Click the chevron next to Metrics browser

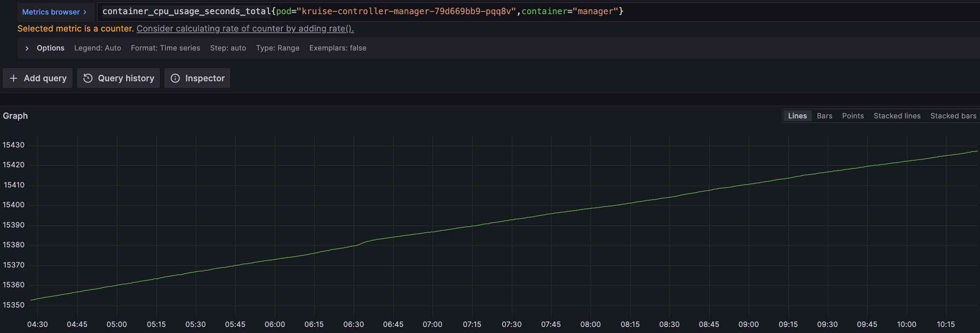[85, 12]
